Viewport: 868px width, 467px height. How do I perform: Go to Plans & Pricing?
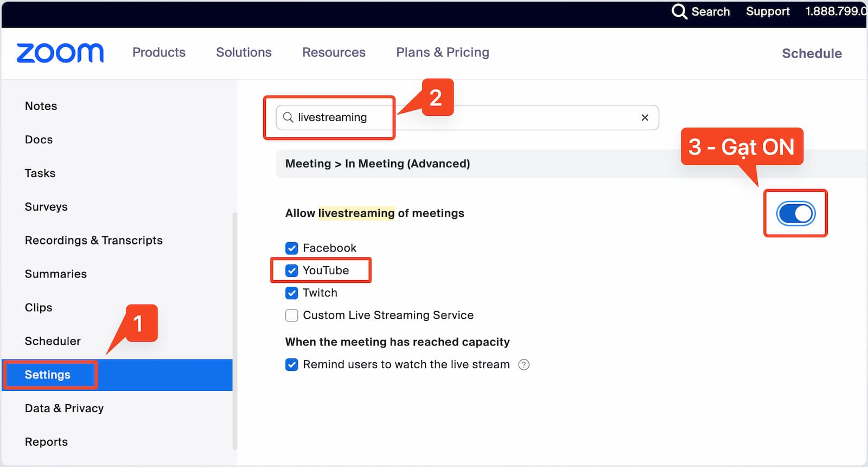pyautogui.click(x=442, y=53)
